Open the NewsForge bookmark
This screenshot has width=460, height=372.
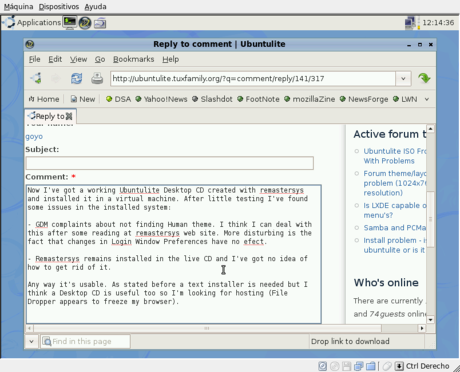coord(364,99)
